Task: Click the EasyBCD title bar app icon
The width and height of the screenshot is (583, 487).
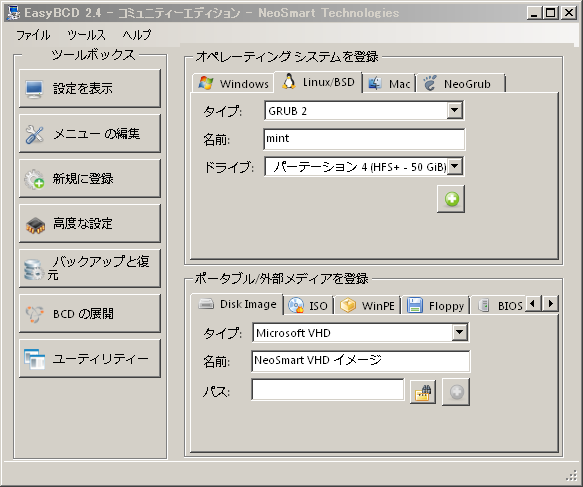Action: point(14,13)
